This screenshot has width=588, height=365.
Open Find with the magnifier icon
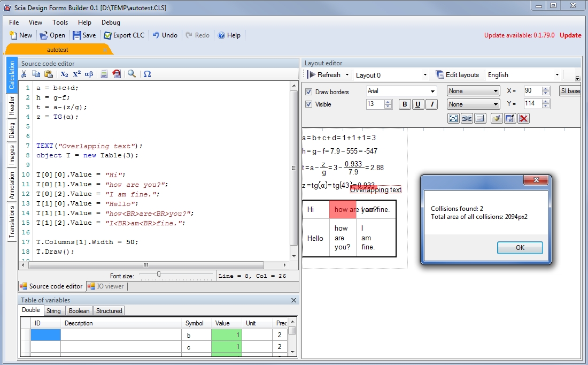tap(131, 74)
